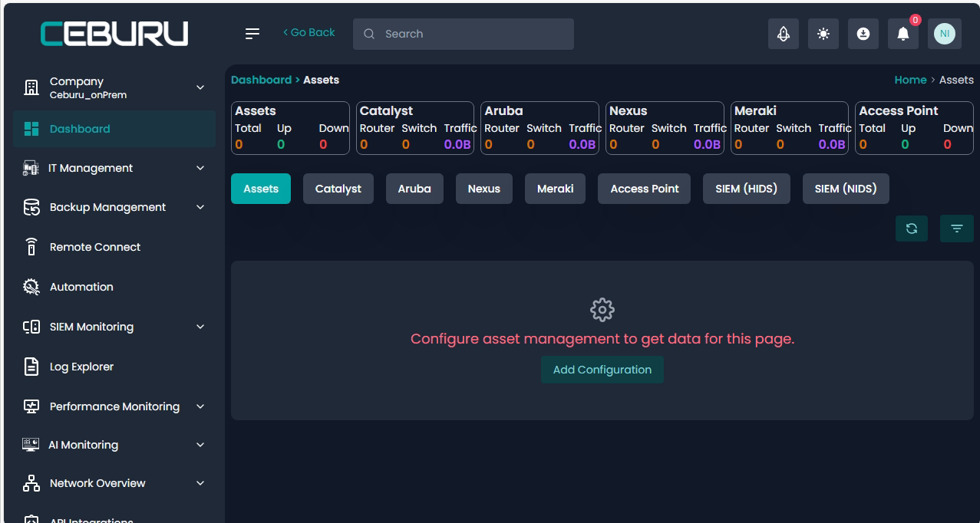Viewport: 980px width, 523px height.
Task: Click the Aruba summary card
Action: [540, 128]
